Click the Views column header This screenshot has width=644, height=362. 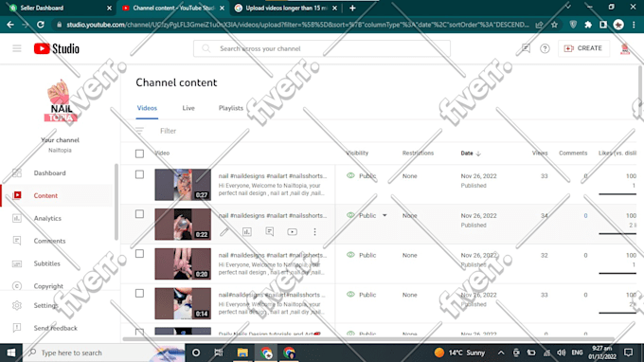pyautogui.click(x=540, y=154)
